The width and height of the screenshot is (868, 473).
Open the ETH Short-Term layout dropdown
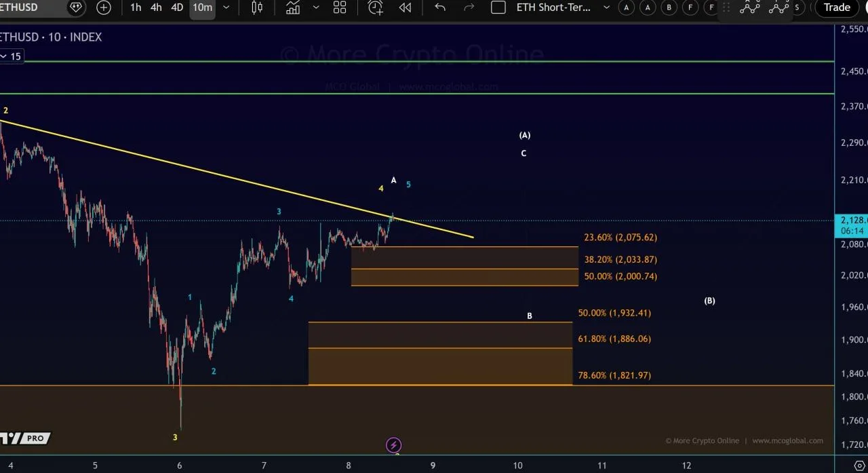click(606, 7)
